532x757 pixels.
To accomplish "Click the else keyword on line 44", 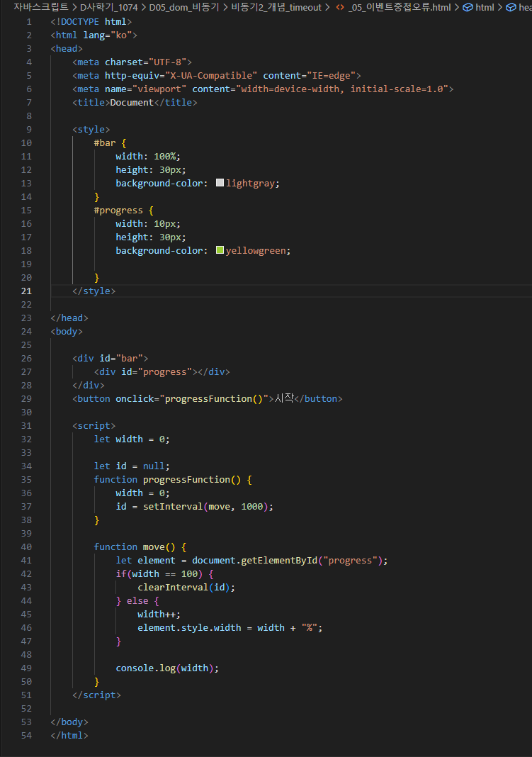I will [x=137, y=600].
